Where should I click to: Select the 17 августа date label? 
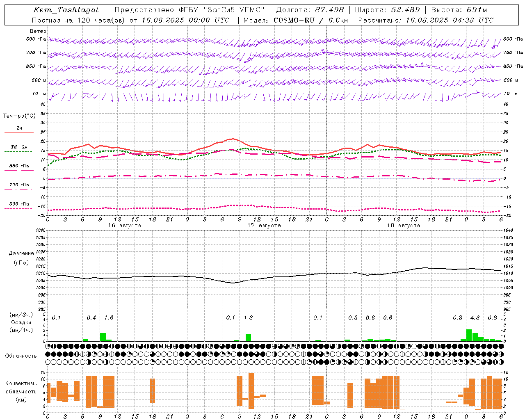264,226
